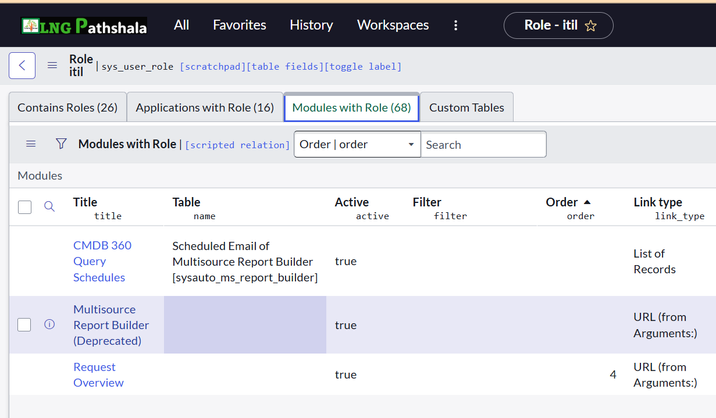Click the funnel filter icon
Screen dimensions: 716x418
(61, 144)
